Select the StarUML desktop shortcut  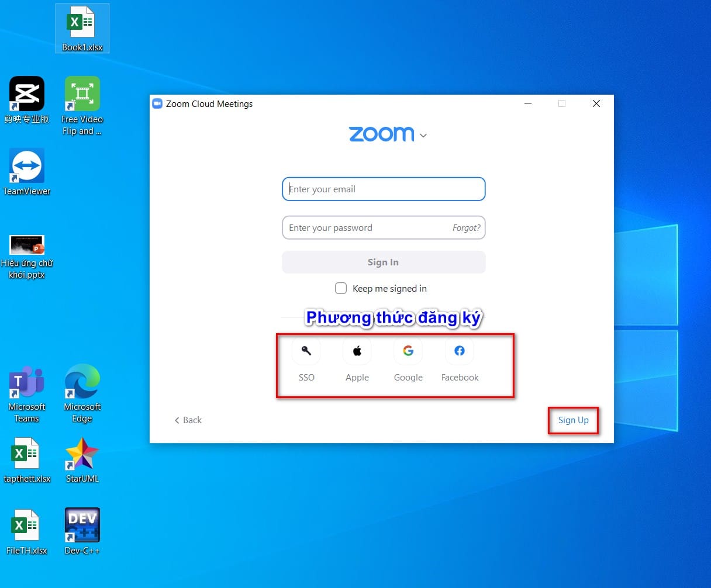click(x=82, y=460)
